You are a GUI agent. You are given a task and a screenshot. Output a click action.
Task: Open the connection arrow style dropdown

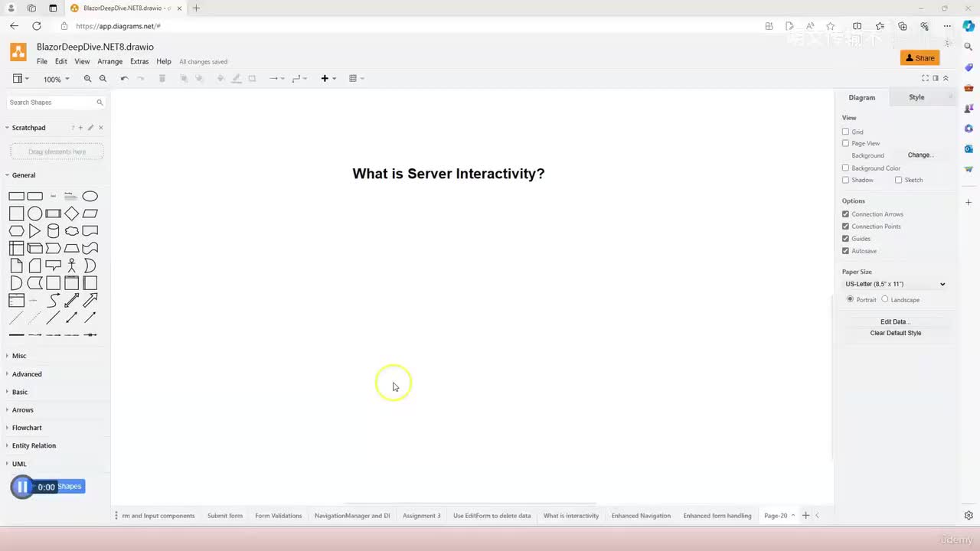[276, 78]
